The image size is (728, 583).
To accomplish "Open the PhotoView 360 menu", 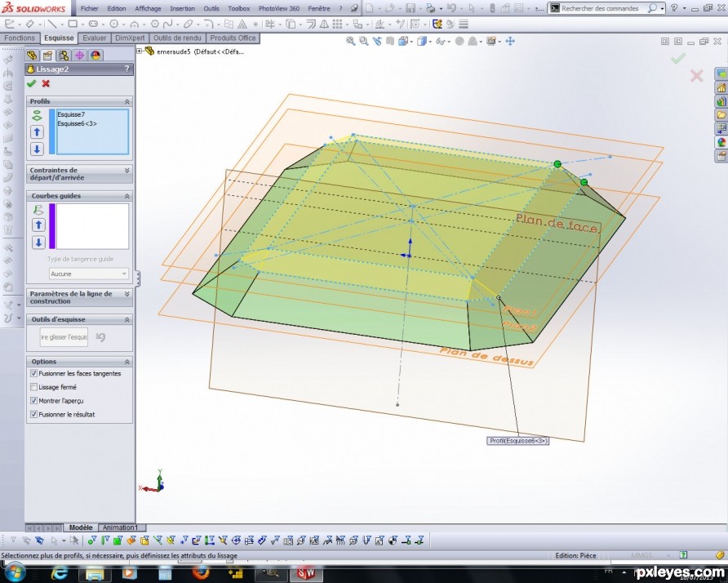I will (x=279, y=8).
